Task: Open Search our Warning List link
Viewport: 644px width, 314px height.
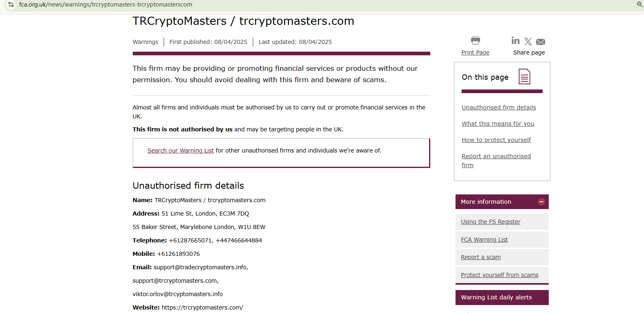Action: point(180,150)
